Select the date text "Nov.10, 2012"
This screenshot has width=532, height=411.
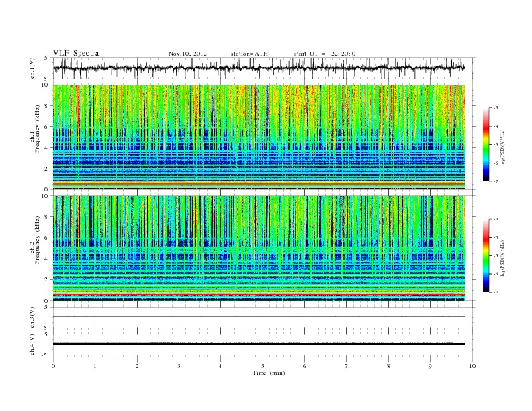click(187, 54)
